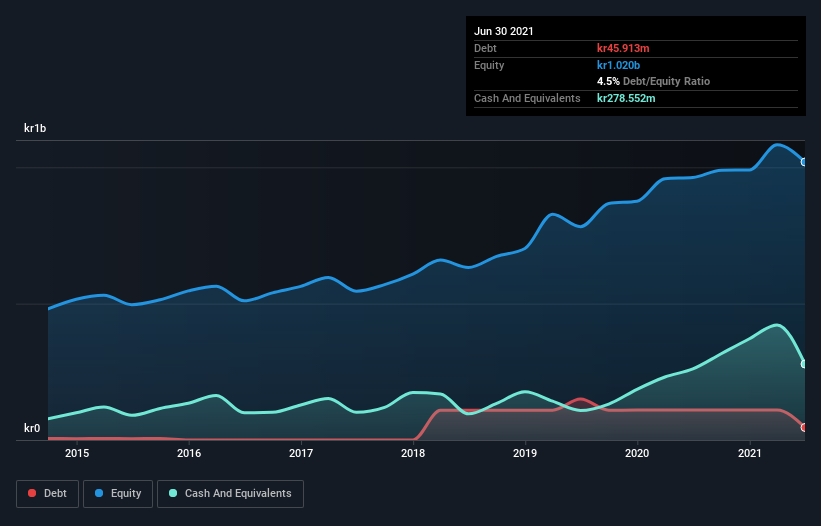This screenshot has height=526, width=821.
Task: Select the 2019 x-axis label
Action: (525, 453)
